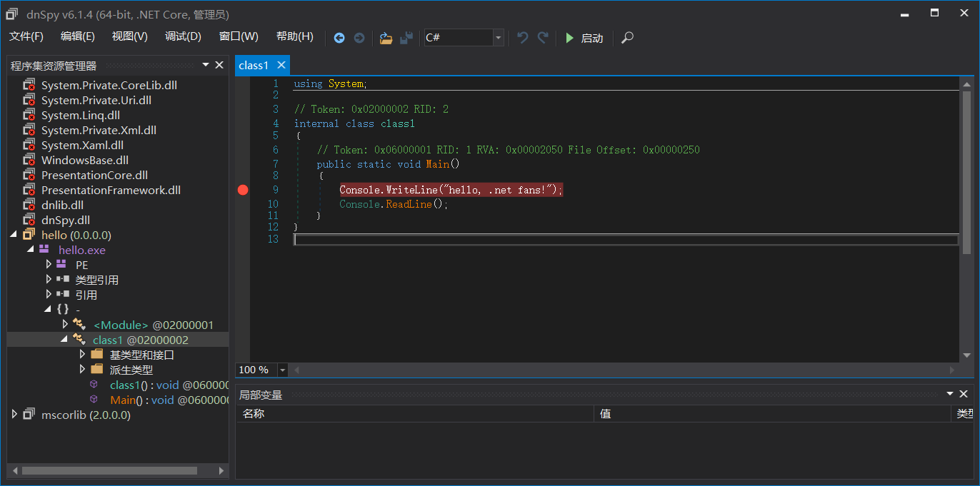Click the green start debugging arrow
This screenshot has width=980, height=486.
[569, 38]
